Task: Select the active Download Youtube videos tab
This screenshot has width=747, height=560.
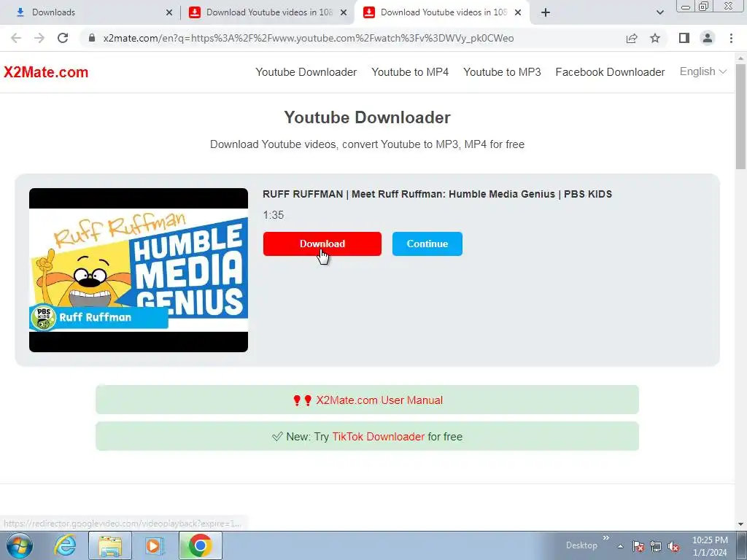Action: tap(442, 12)
